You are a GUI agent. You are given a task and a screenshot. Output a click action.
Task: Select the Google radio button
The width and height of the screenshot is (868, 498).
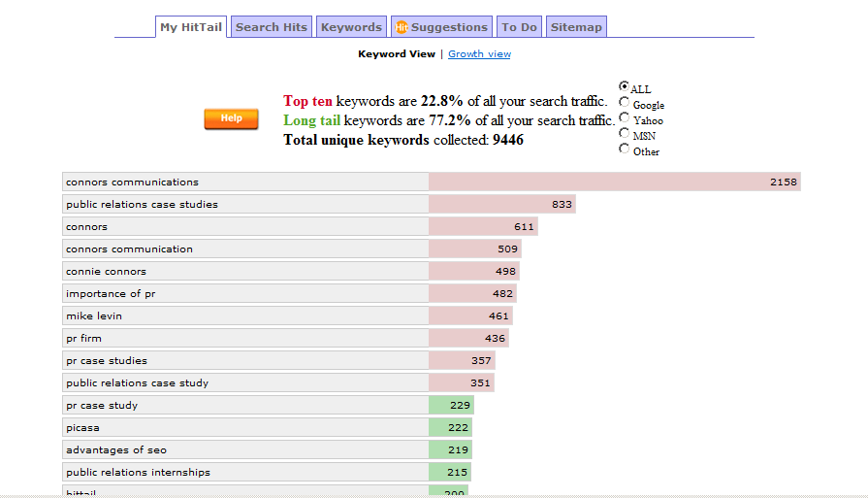coord(624,102)
